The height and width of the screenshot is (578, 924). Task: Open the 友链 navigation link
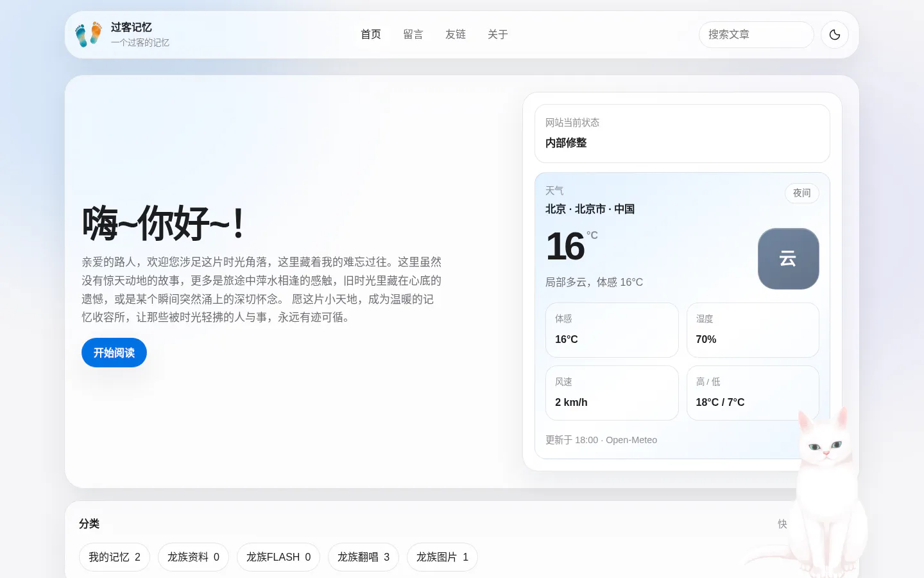(x=456, y=35)
